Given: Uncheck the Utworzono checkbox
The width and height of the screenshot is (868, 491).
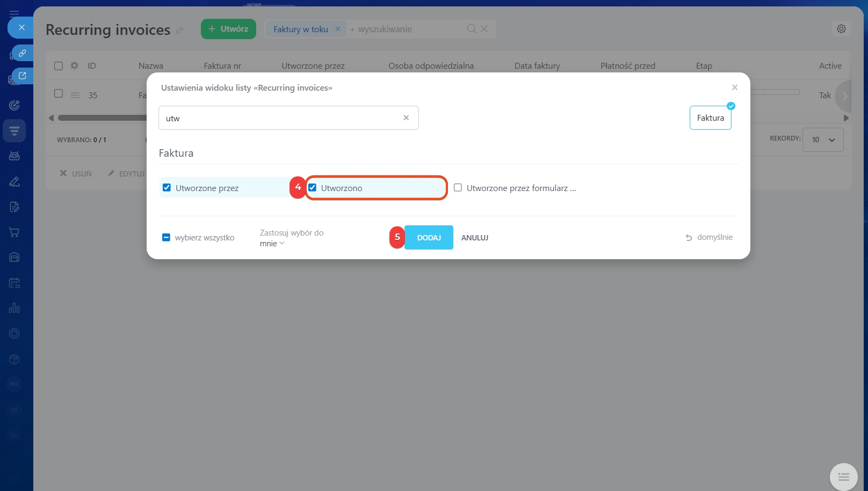Looking at the screenshot, I should pos(312,187).
